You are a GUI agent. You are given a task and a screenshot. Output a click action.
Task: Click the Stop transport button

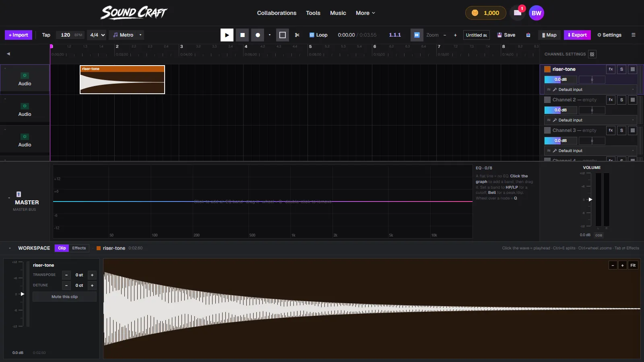pos(242,35)
